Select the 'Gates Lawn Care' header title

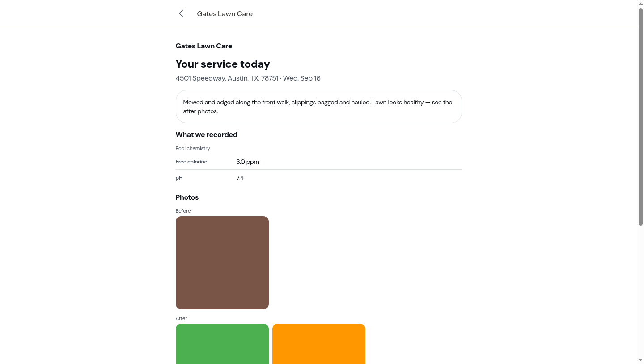click(x=225, y=14)
